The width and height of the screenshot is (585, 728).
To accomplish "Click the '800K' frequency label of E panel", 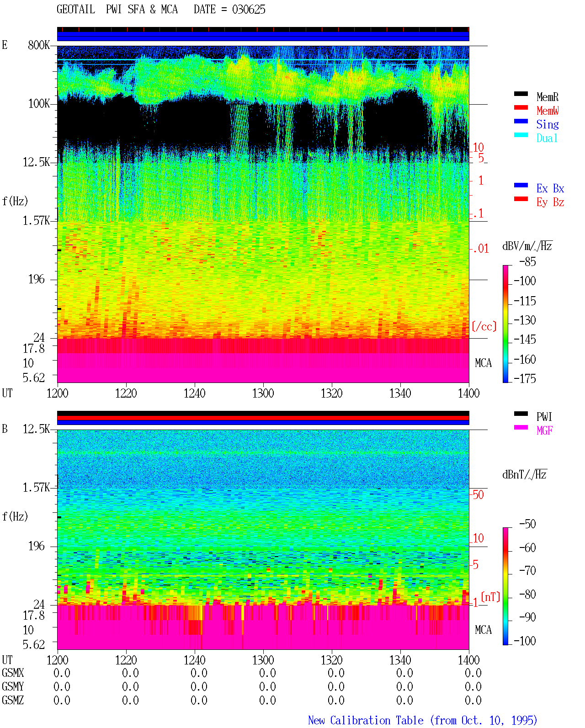I will [39, 45].
